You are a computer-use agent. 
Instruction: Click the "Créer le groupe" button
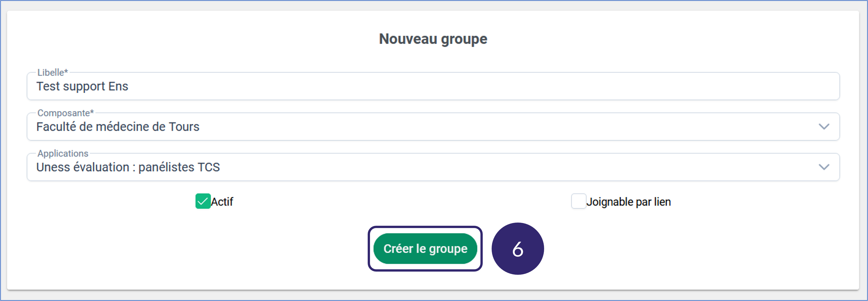coord(425,249)
